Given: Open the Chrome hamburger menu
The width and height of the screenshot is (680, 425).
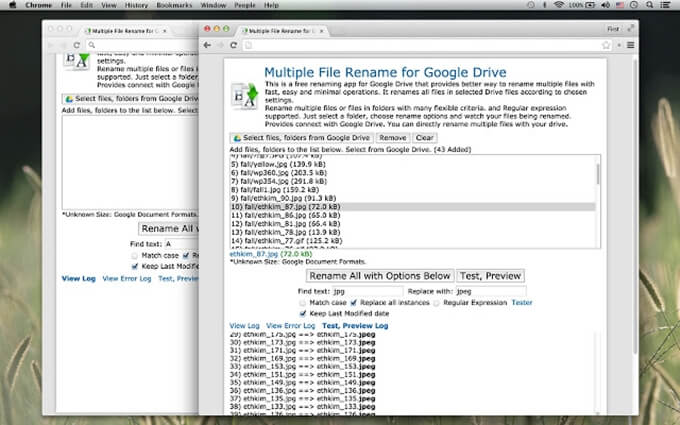Looking at the screenshot, I should point(630,45).
